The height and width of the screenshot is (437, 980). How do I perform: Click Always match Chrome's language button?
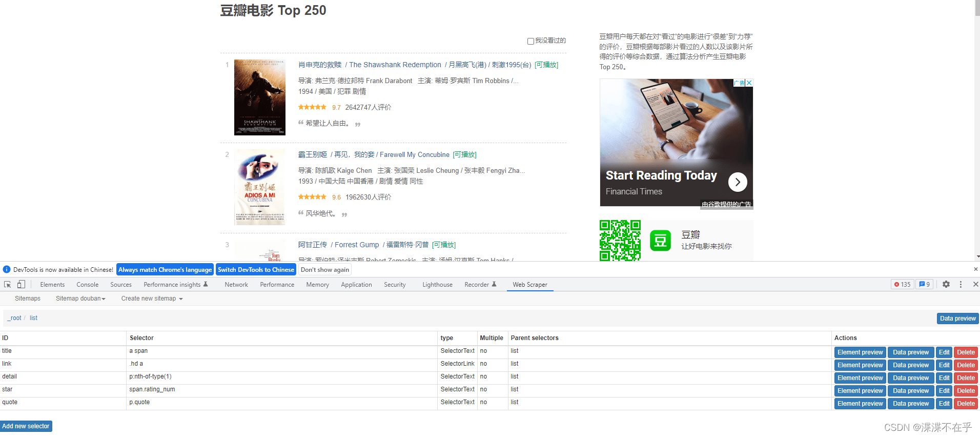coord(165,270)
